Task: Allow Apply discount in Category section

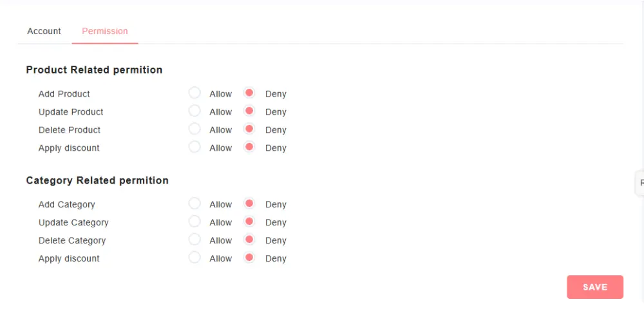Action: tap(194, 258)
